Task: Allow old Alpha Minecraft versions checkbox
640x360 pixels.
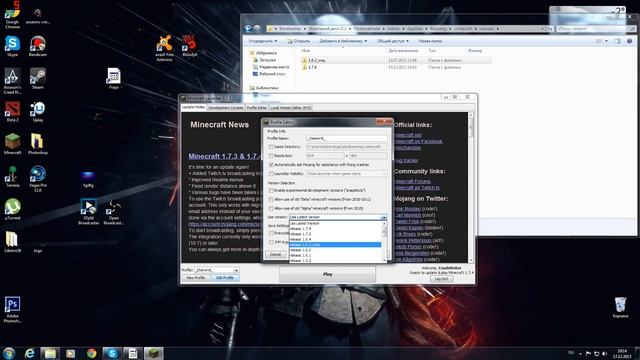Action: pyautogui.click(x=271, y=209)
